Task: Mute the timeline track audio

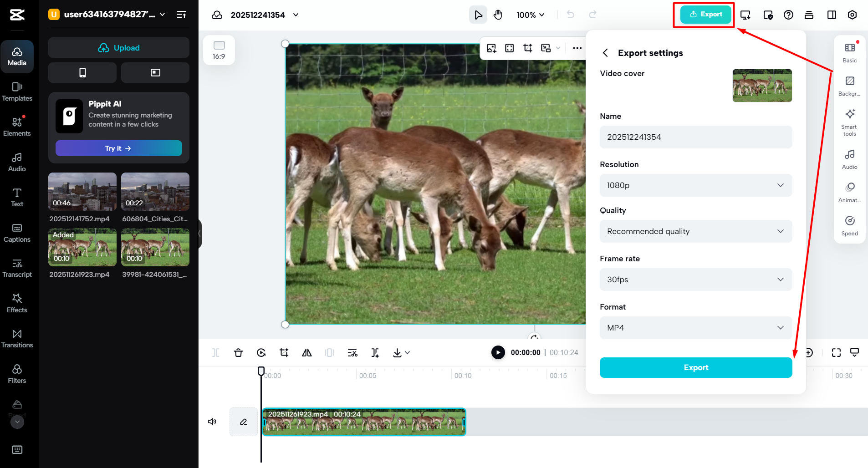Action: pyautogui.click(x=212, y=422)
